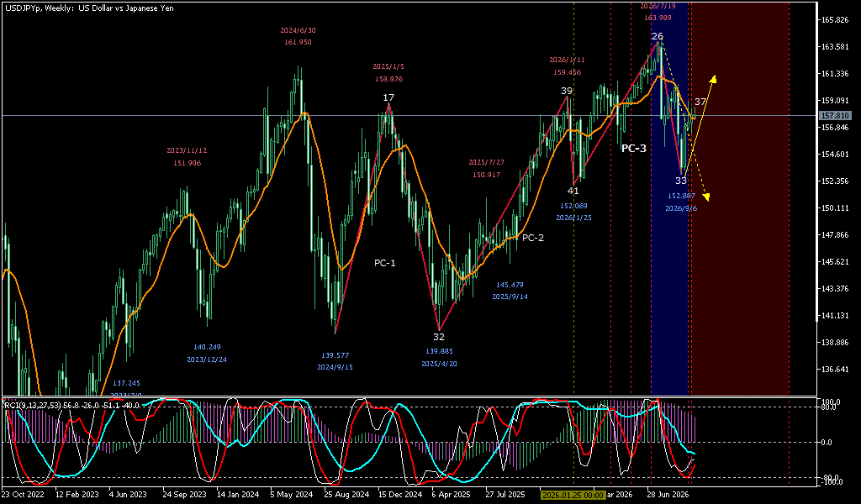Image resolution: width=861 pixels, height=504 pixels.
Task: Click the 163.581 price scale value
Action: (x=835, y=46)
